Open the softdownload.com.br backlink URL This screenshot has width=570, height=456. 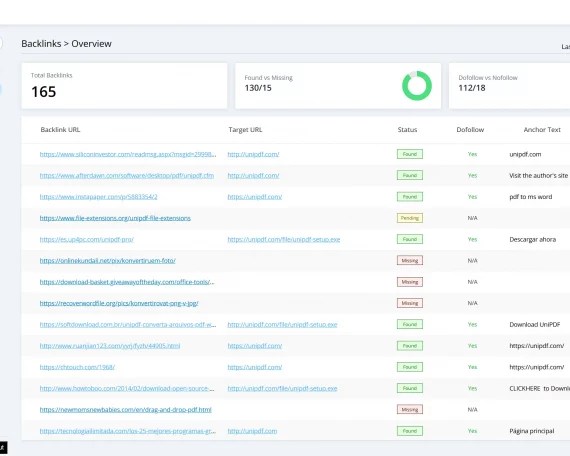[128, 324]
